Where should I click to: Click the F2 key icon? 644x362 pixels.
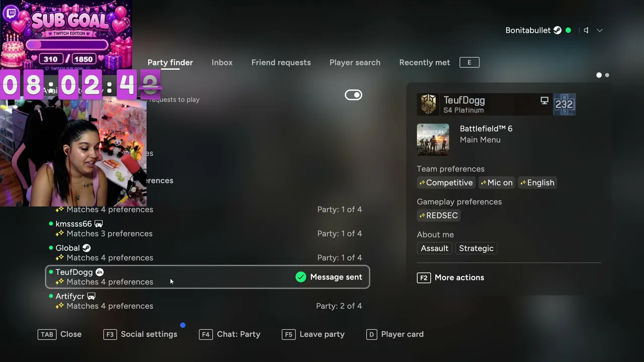point(424,278)
